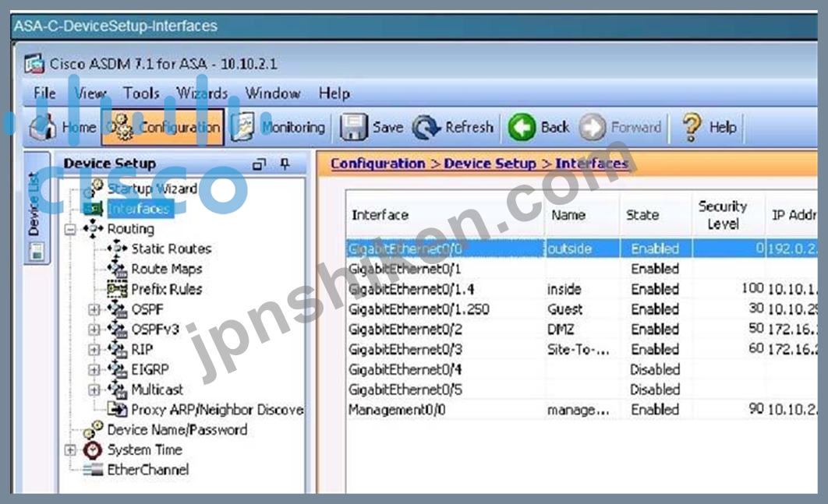This screenshot has width=828, height=504.
Task: Sort by Name column header
Action: pos(582,215)
